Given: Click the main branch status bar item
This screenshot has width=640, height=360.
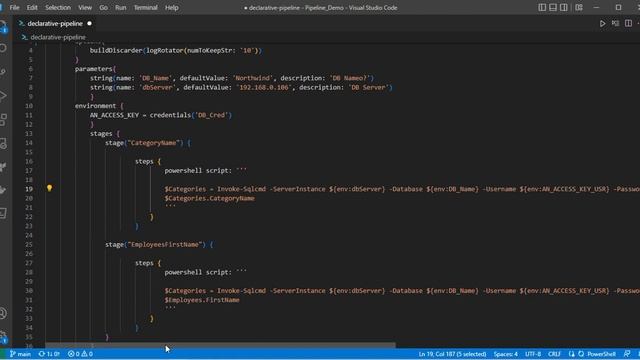Looking at the screenshot, I should [20, 354].
